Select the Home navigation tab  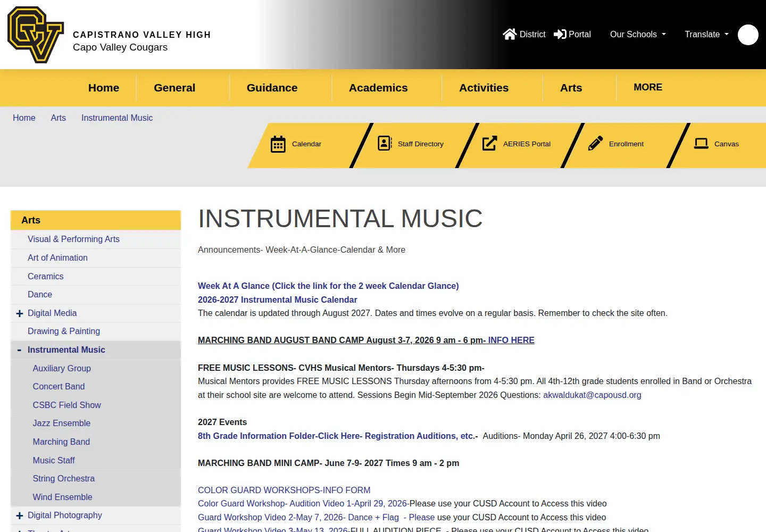tap(104, 88)
